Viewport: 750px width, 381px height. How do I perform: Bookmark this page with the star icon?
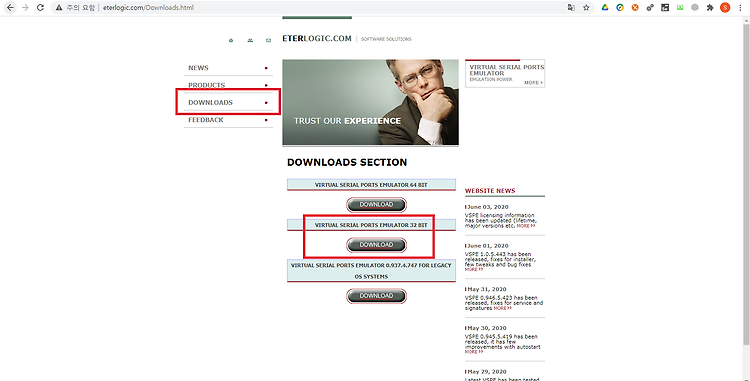(x=586, y=8)
